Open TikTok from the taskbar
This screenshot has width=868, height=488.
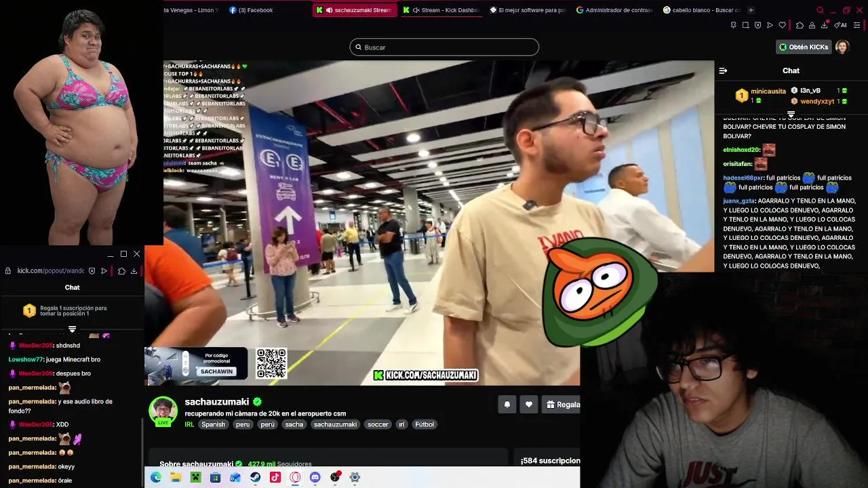pyautogui.click(x=275, y=477)
